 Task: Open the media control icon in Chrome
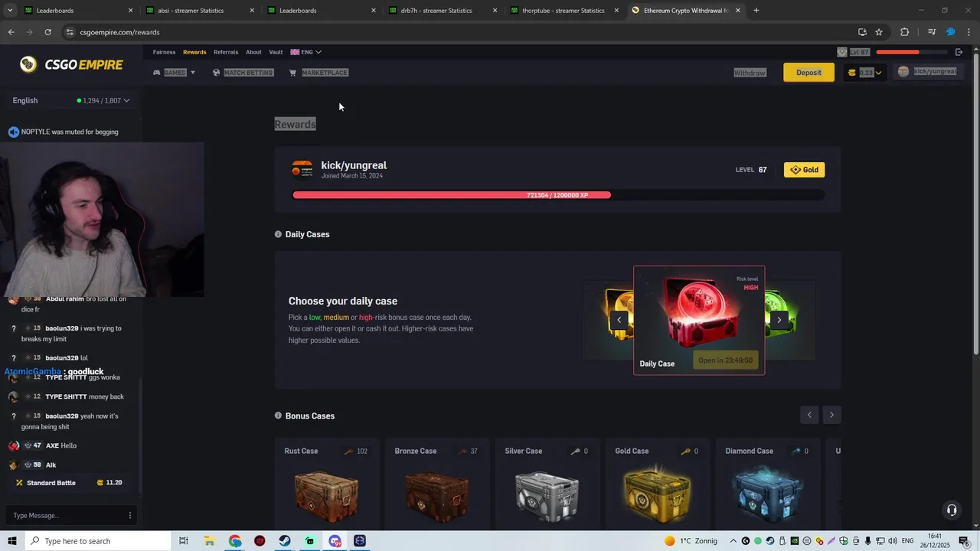pyautogui.click(x=932, y=32)
